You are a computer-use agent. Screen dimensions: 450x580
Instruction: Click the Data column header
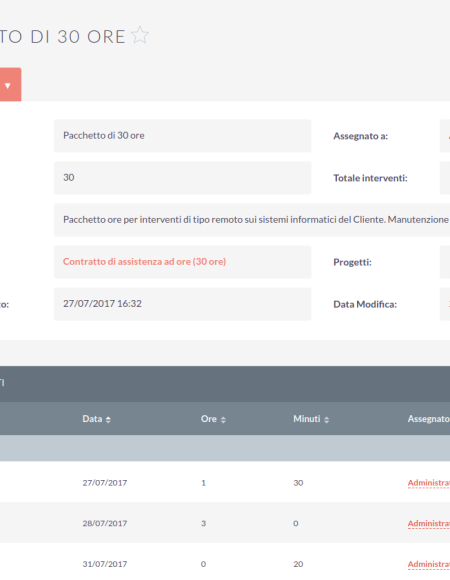[92, 419]
